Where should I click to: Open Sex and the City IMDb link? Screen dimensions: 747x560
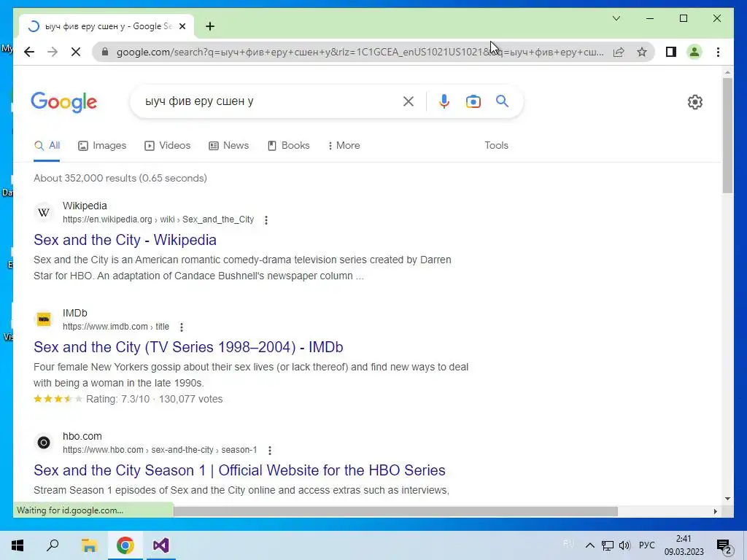click(188, 347)
